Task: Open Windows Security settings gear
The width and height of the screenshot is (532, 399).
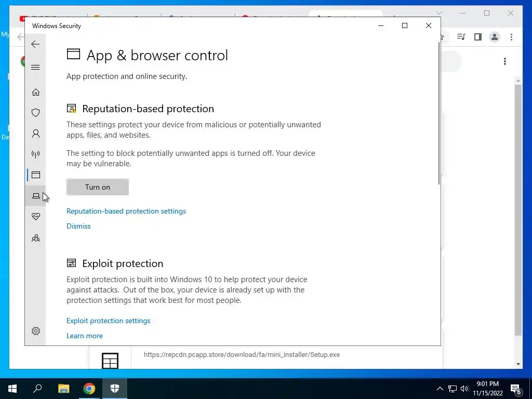Action: click(x=36, y=331)
